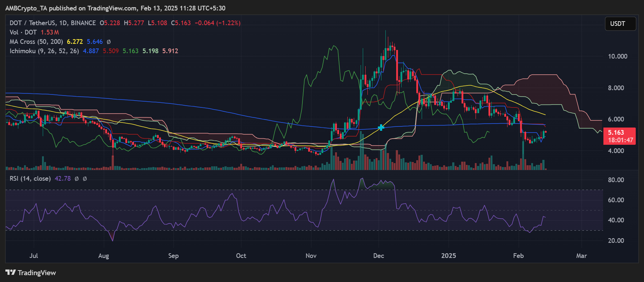This screenshot has width=644, height=282.
Task: Click the Nov label on the time axis
Action: [x=311, y=256]
